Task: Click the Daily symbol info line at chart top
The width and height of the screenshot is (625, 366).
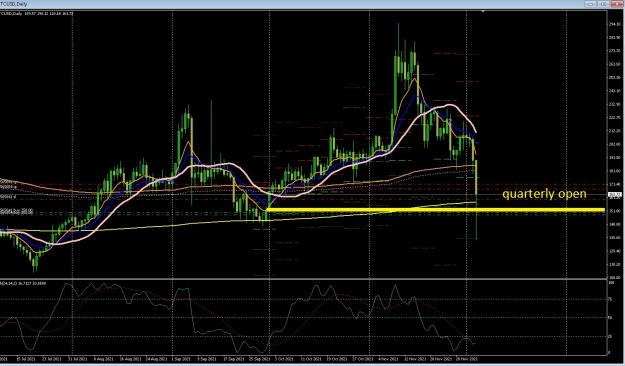Action: pos(37,14)
